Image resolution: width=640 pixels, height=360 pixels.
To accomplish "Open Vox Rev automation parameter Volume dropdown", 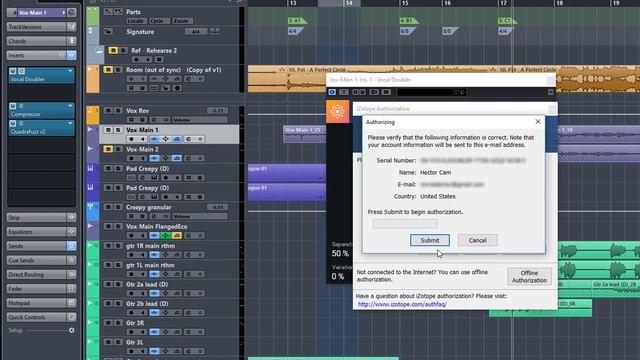I will click(x=199, y=120).
